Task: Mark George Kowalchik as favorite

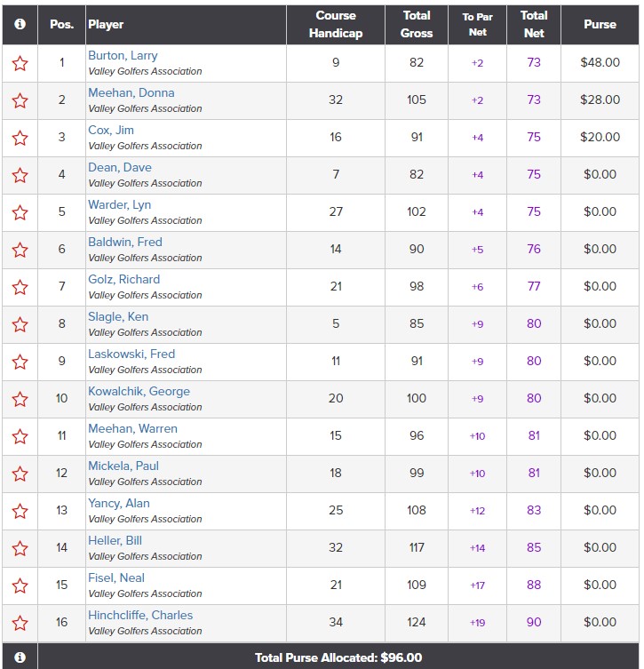Action: (20, 400)
